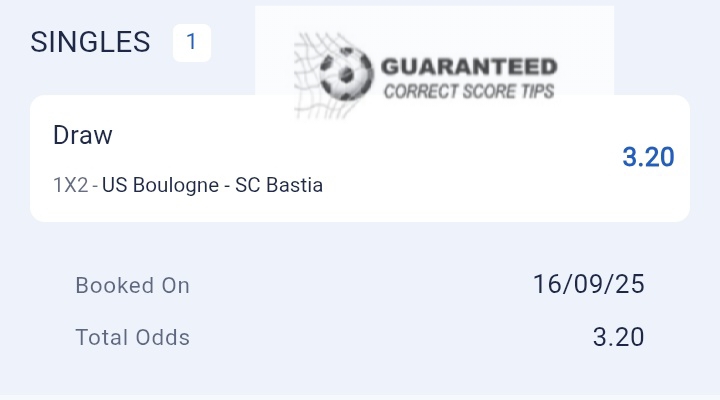
Task: Select the Draw bet selection label
Action: (x=83, y=135)
